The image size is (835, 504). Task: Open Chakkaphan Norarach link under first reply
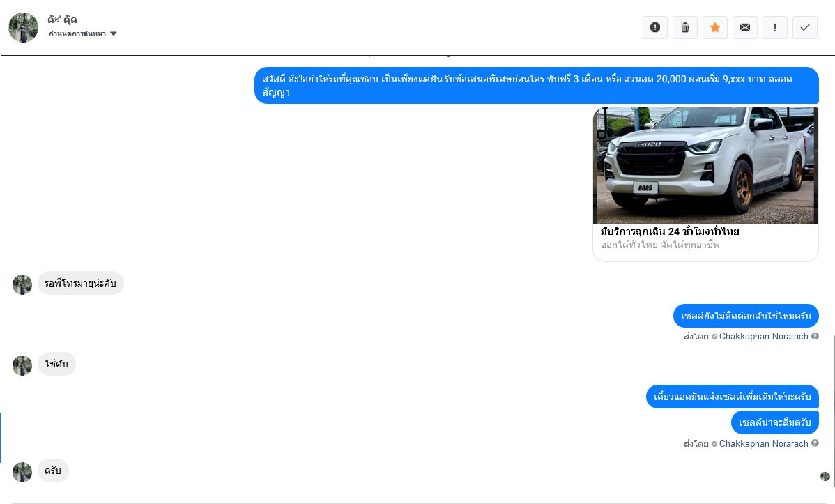click(764, 336)
